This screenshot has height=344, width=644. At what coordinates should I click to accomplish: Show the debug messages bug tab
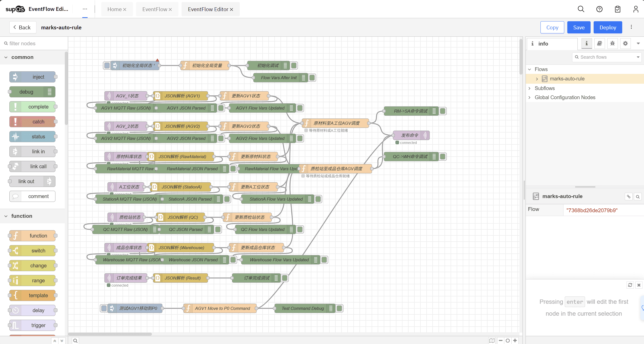coord(612,44)
